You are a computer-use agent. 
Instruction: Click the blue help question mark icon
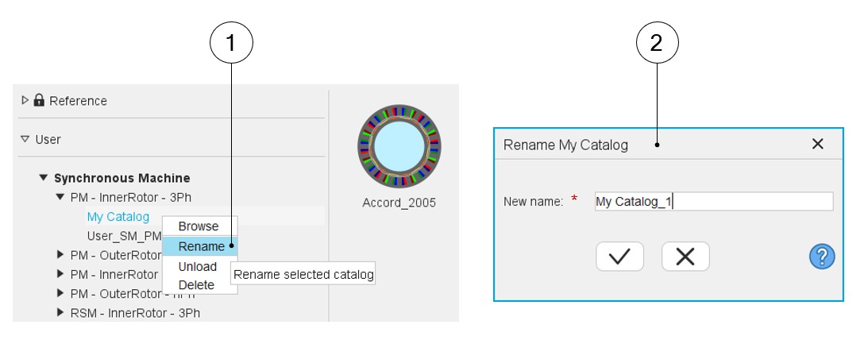pyautogui.click(x=822, y=257)
